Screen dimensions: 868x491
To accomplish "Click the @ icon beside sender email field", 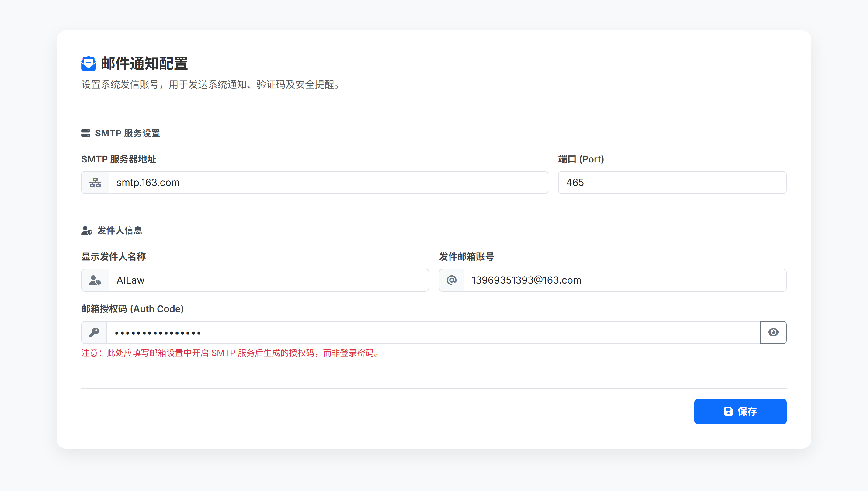I will (x=451, y=280).
